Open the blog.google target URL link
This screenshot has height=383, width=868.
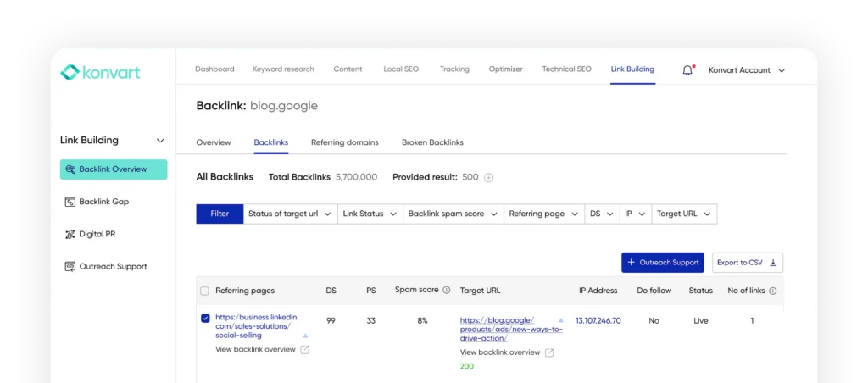(x=511, y=330)
